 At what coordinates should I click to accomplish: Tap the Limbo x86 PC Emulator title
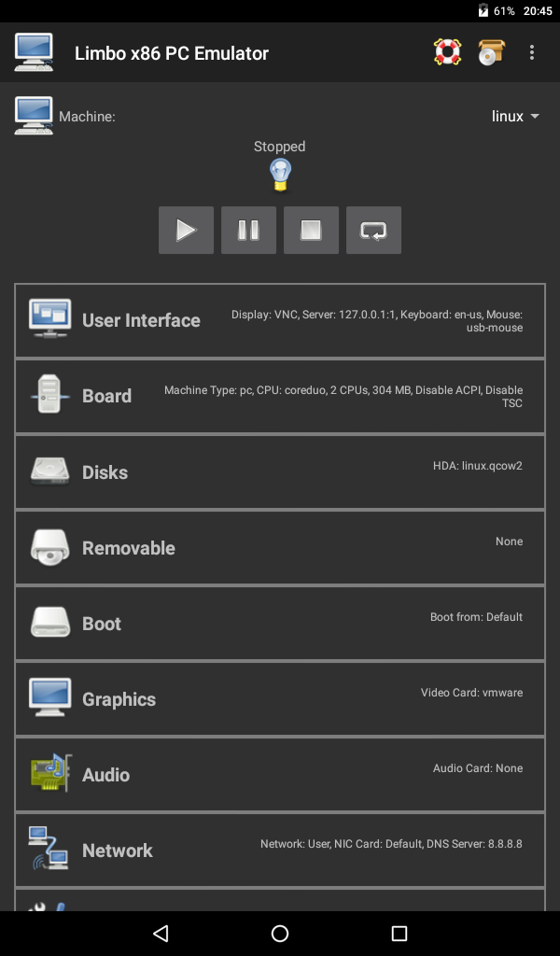(x=172, y=53)
